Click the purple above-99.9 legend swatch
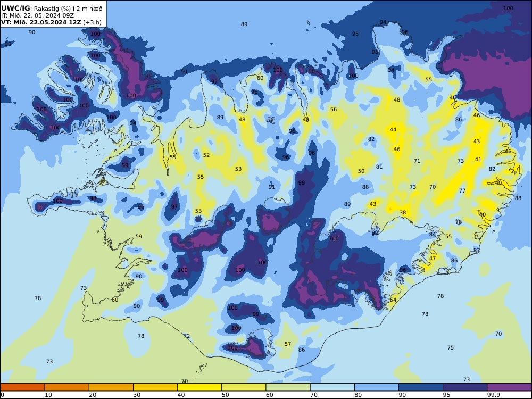 (509, 387)
